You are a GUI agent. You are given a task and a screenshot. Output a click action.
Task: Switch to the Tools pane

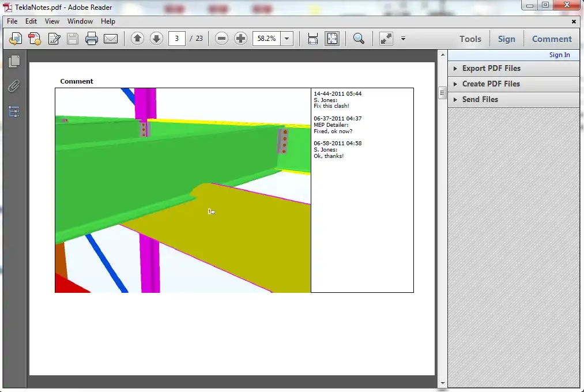470,39
